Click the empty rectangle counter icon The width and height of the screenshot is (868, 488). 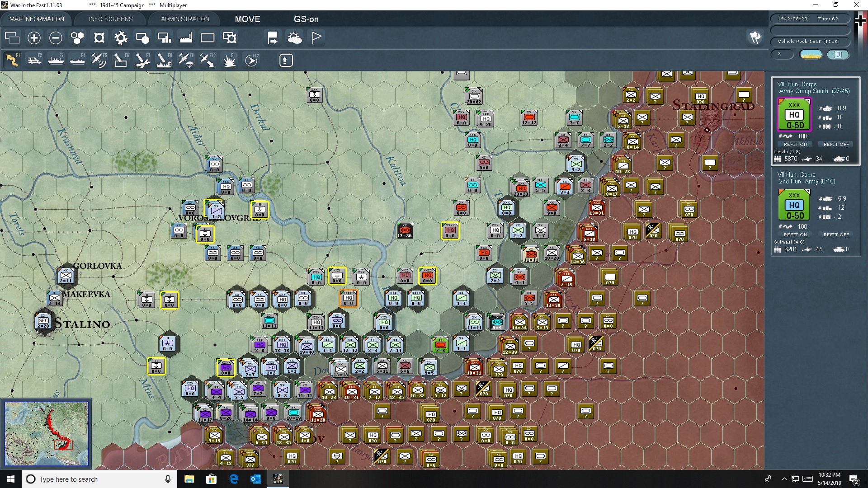point(208,38)
